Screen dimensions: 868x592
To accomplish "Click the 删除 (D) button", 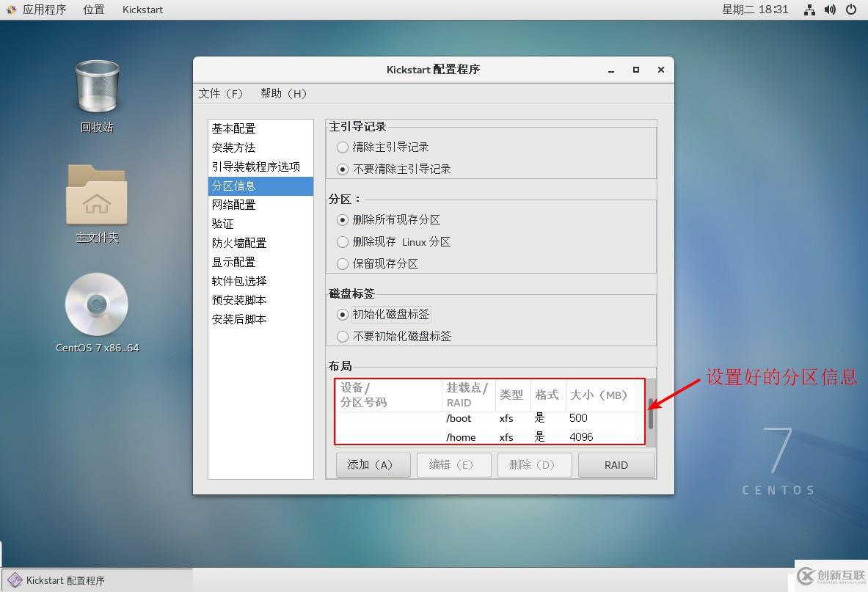I will 535,465.
